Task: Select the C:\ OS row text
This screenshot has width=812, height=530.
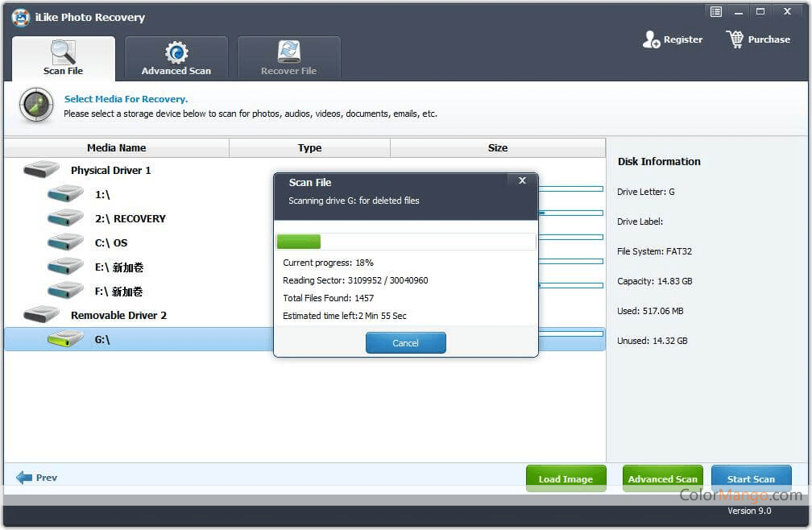Action: coord(111,242)
